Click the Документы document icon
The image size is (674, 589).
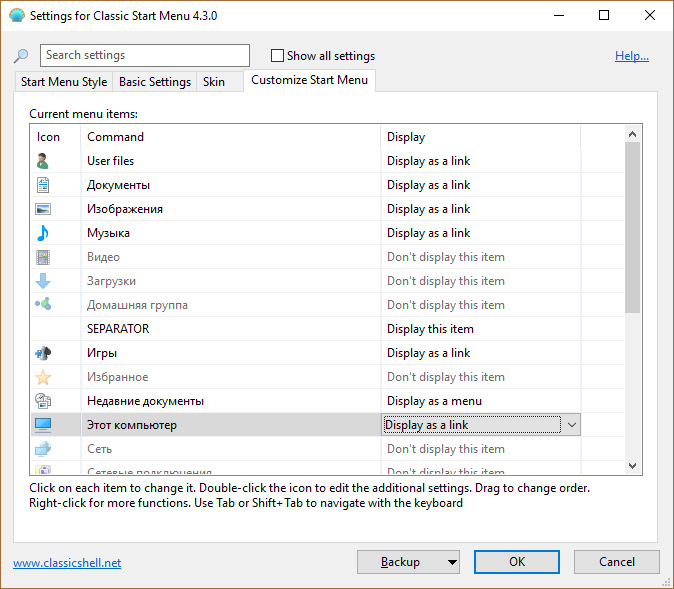[43, 185]
